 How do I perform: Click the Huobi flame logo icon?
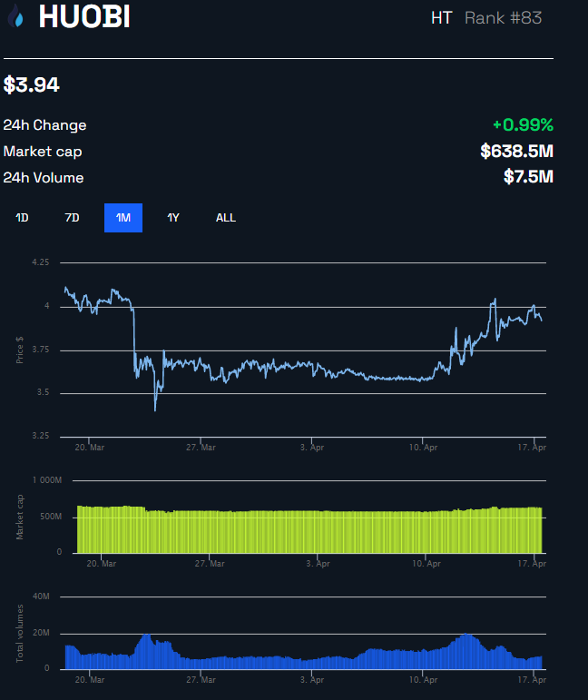[x=15, y=15]
